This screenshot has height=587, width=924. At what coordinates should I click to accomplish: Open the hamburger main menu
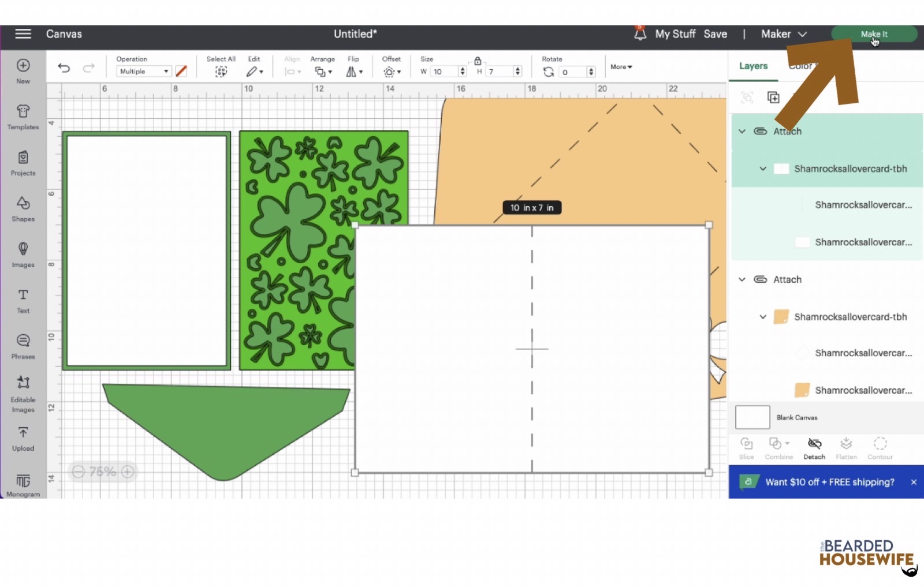pyautogui.click(x=23, y=34)
